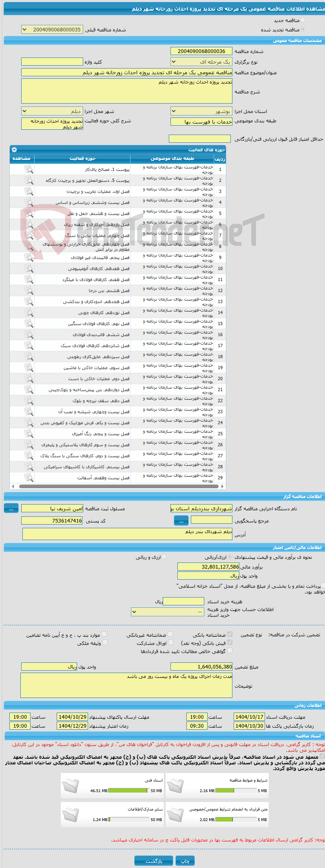The width and height of the screenshot is (325, 868).
Task: View row 16 قالب‌بندی فولادی
Action: (x=29, y=334)
